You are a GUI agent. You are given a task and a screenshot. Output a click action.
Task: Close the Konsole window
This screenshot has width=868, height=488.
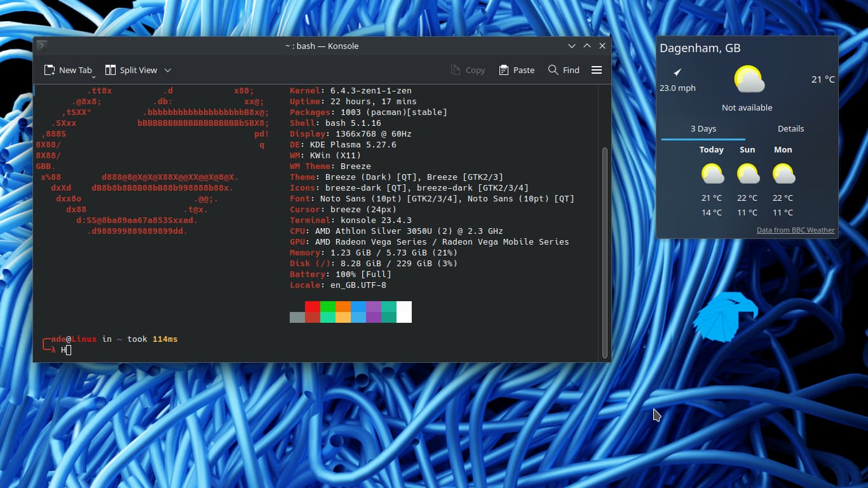click(602, 46)
